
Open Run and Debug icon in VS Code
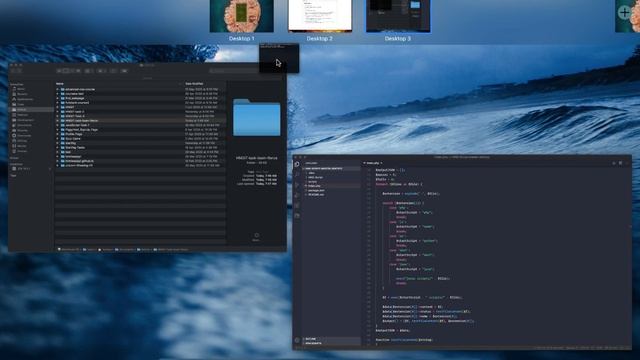[297, 195]
